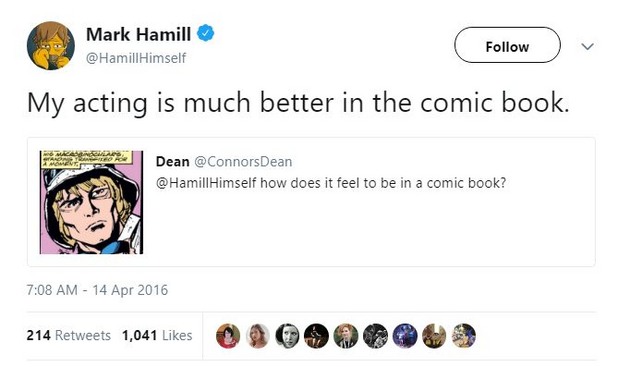This screenshot has height=367, width=618.
Task: Open the 7:08 AM - 14 Apr 2016 timestamp
Action: (x=97, y=290)
